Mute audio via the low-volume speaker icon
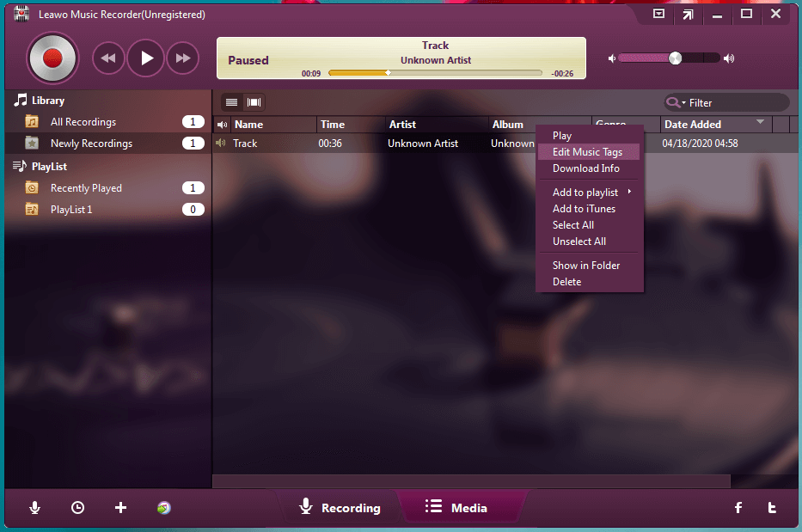The height and width of the screenshot is (532, 802). coord(612,58)
